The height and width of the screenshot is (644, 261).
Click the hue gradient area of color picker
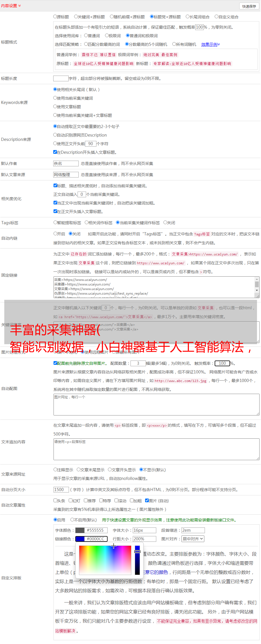click(105, 560)
